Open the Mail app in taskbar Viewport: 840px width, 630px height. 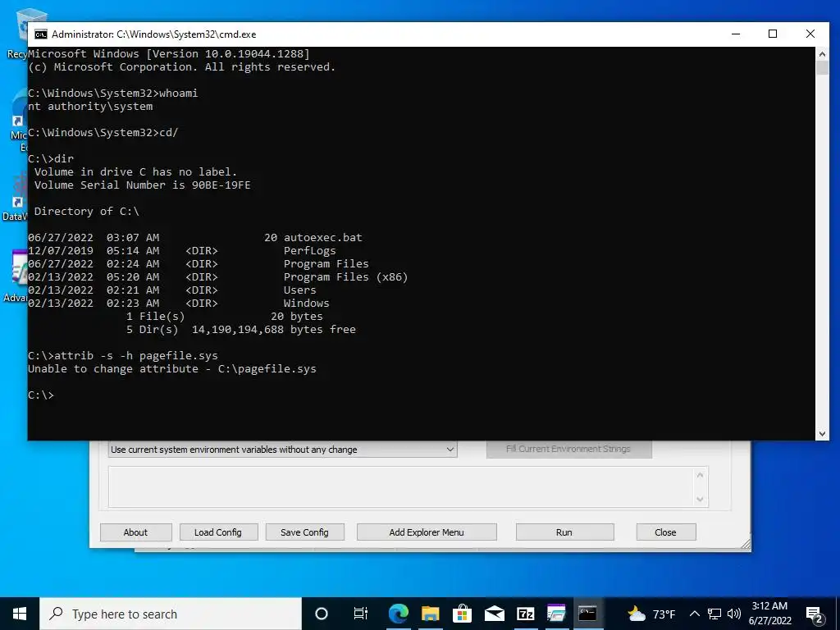tap(494, 614)
